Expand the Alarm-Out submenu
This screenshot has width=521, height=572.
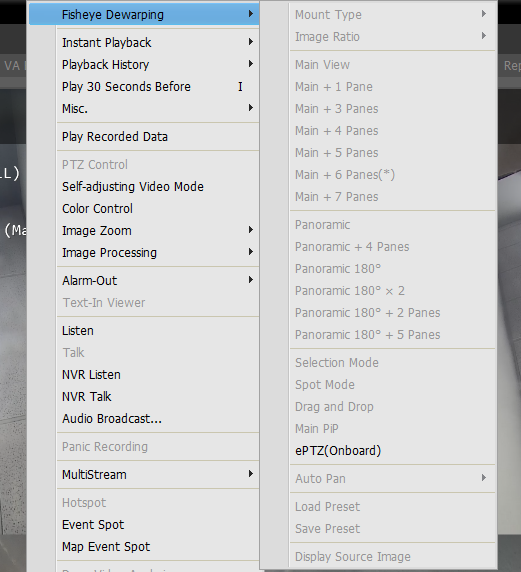158,281
